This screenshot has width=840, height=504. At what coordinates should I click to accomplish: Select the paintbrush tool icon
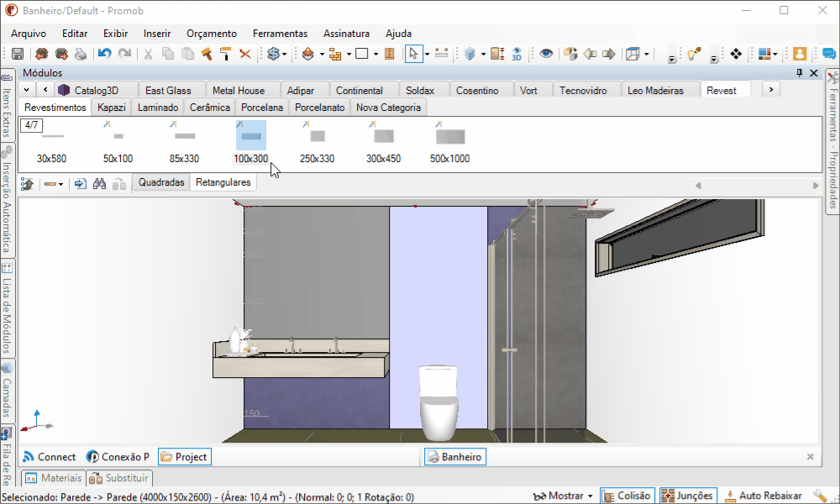click(x=207, y=54)
